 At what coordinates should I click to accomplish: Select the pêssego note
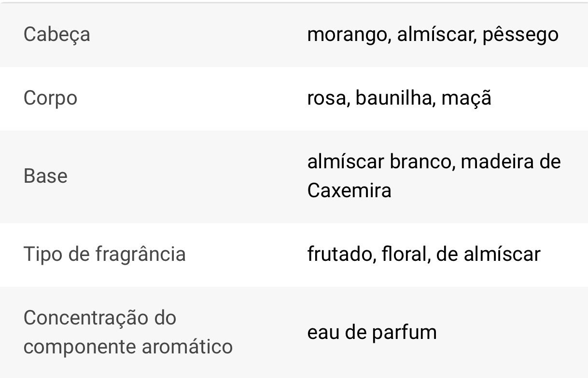520,35
